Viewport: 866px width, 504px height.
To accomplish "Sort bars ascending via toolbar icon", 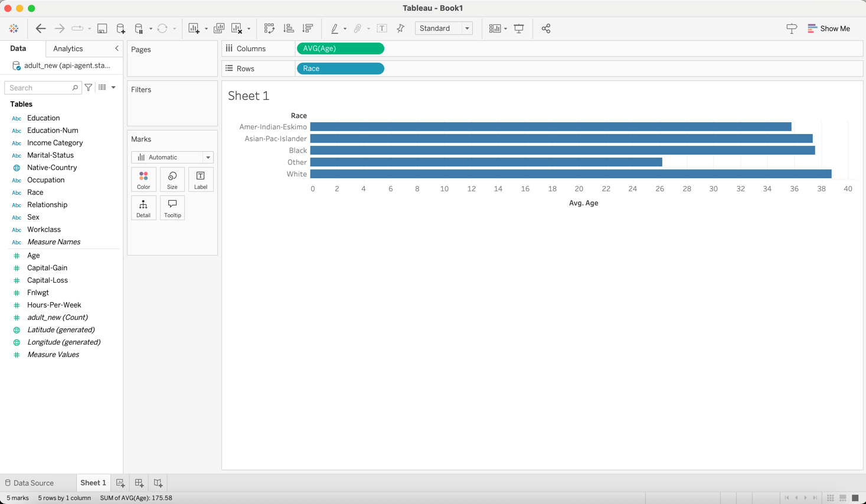I will click(289, 28).
